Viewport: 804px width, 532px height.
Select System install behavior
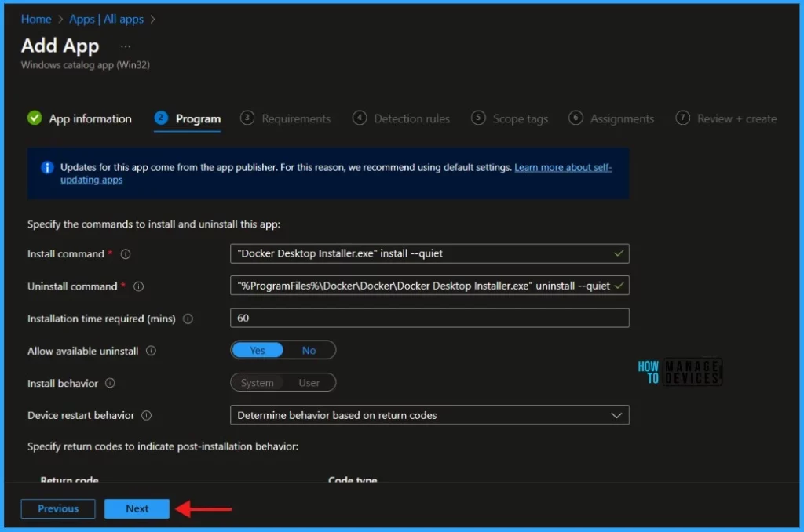tap(258, 383)
